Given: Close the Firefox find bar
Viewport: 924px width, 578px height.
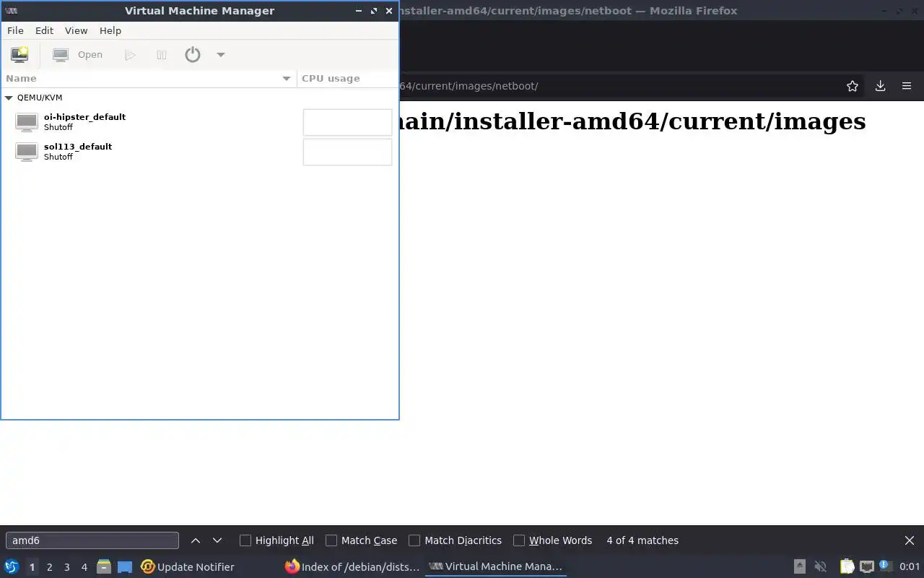Looking at the screenshot, I should click(x=910, y=540).
